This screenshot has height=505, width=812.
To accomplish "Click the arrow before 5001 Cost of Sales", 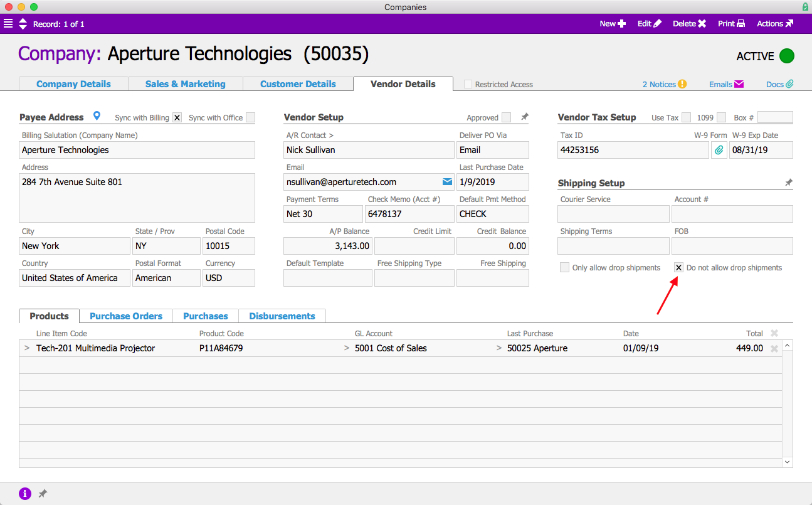I will (347, 348).
